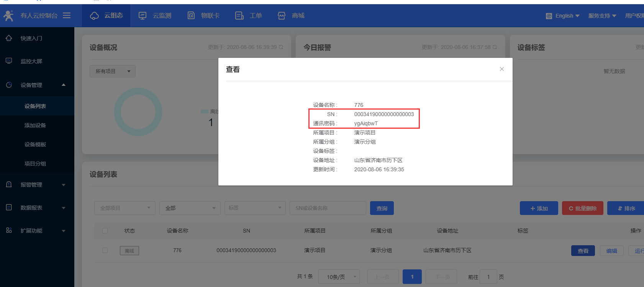Click the 监控大屏 monitor icon in sidebar
Screen dimensions: 644x287
[9, 61]
